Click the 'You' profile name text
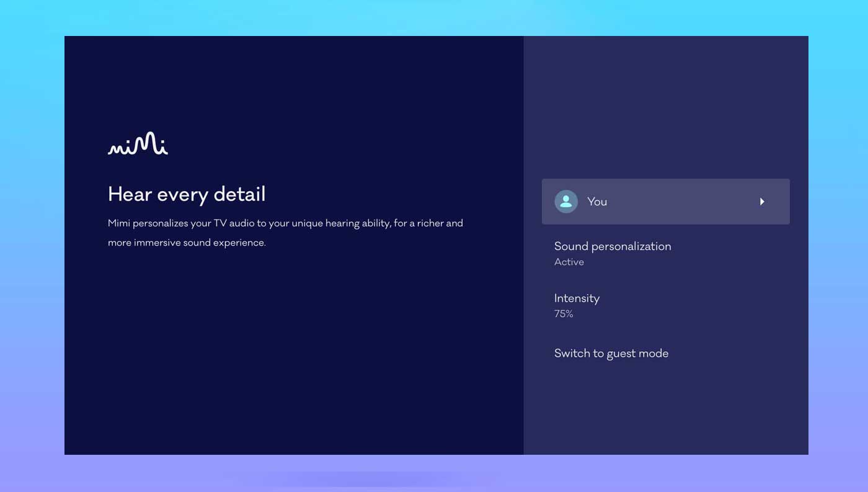868x492 pixels. pos(596,202)
